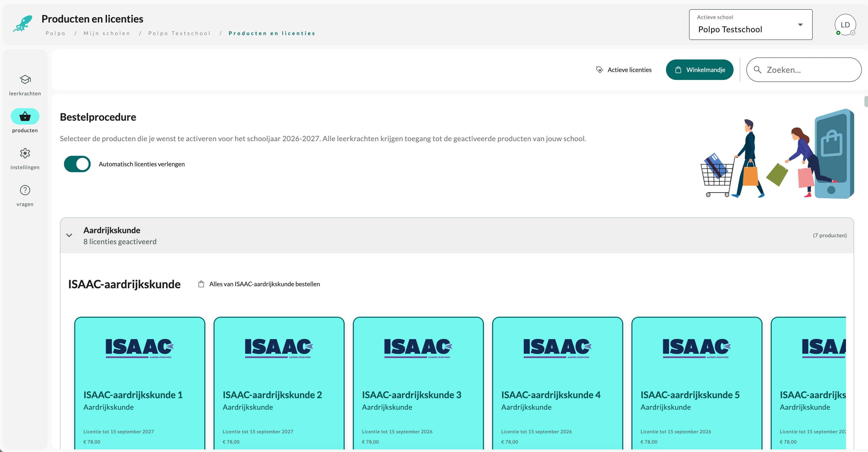Click the Aardrijkskunde section title
868x452 pixels.
pyautogui.click(x=112, y=230)
